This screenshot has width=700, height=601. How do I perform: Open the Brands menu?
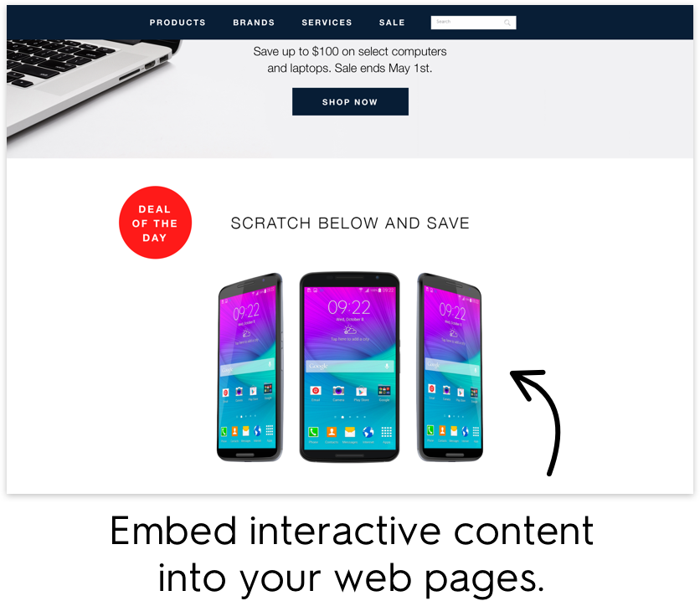tap(254, 23)
